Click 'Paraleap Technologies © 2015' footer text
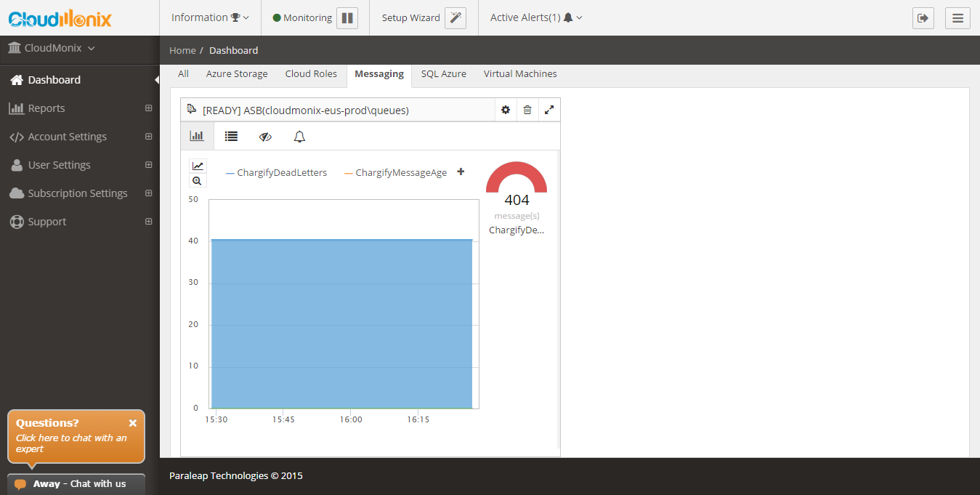This screenshot has width=980, height=495. click(x=236, y=476)
